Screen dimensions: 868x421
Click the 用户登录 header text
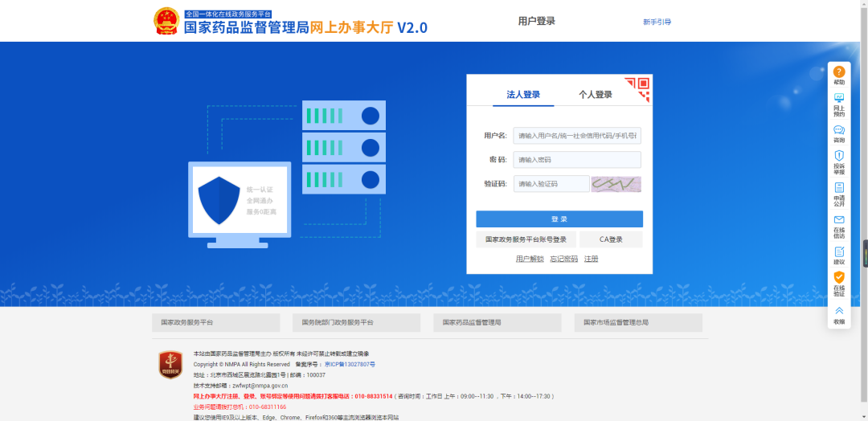[536, 21]
